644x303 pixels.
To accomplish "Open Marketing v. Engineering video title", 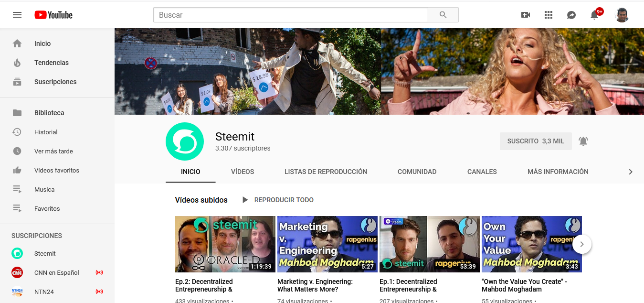I will tap(315, 285).
